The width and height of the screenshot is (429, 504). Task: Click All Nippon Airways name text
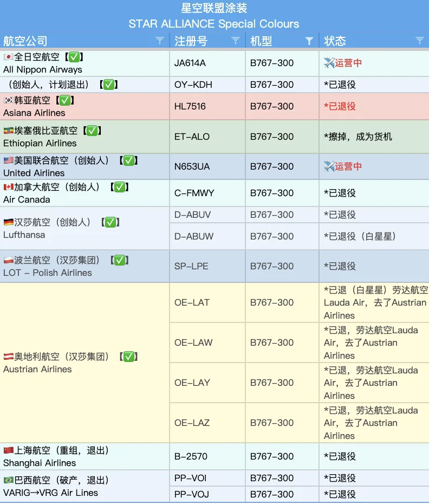coord(42,70)
